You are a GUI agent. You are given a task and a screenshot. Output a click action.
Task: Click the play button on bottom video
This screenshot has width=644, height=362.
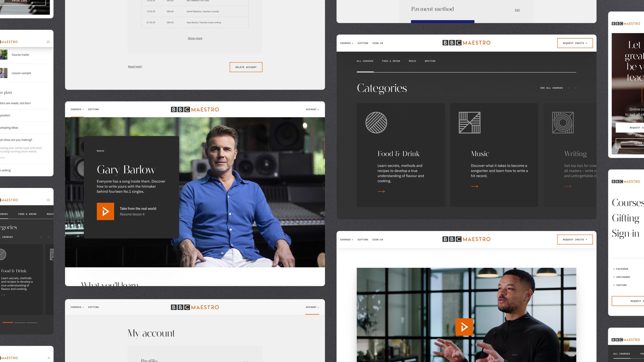click(464, 327)
